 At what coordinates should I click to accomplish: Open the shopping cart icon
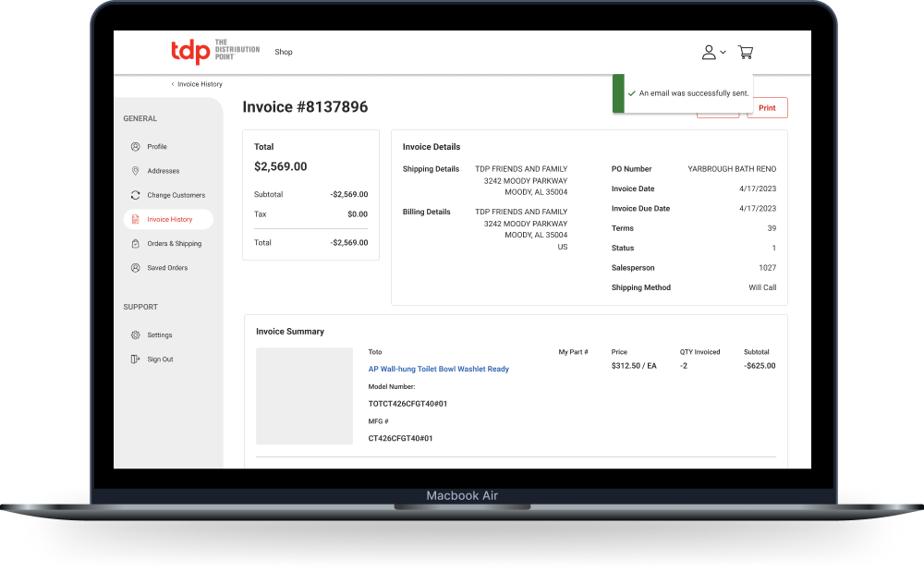tap(745, 53)
